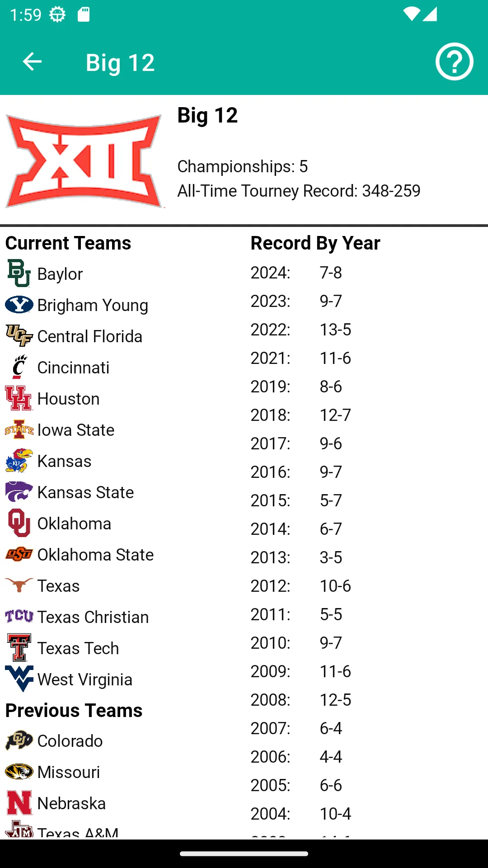The height and width of the screenshot is (868, 488).
Task: Tap the Nebraska N logo
Action: click(19, 803)
